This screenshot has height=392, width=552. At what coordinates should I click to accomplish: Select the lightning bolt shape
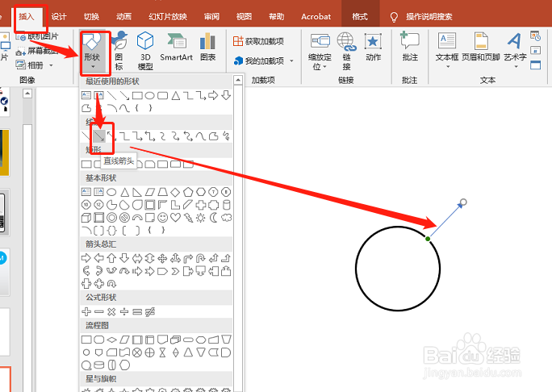188,218
